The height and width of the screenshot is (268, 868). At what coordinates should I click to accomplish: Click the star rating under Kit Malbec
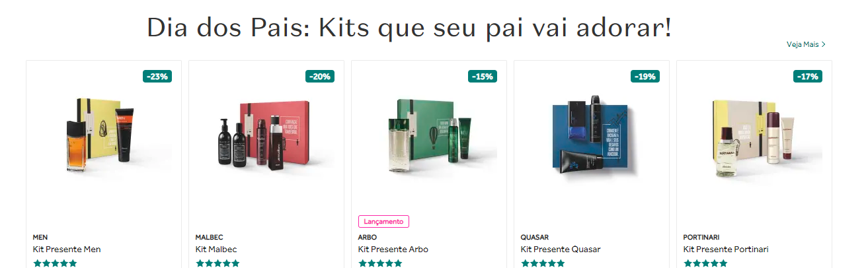(217, 263)
